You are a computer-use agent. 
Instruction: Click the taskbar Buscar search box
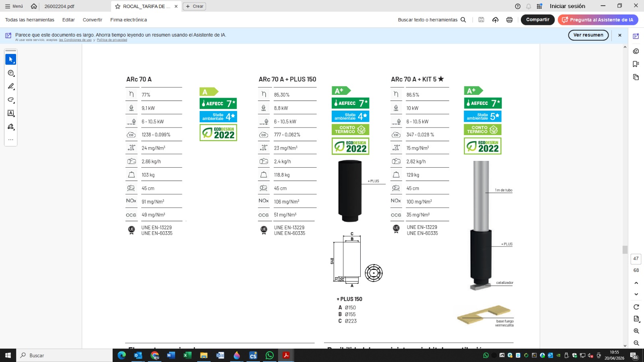pyautogui.click(x=64, y=355)
